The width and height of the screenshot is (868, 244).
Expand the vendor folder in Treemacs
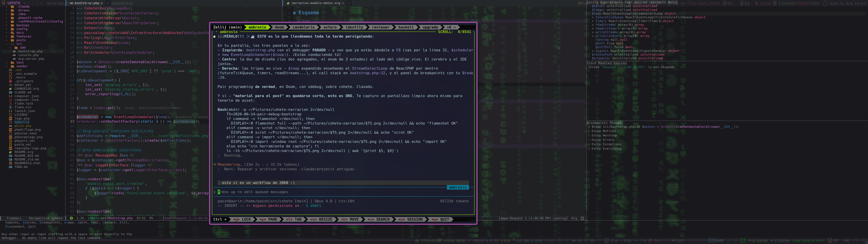click(x=7, y=66)
